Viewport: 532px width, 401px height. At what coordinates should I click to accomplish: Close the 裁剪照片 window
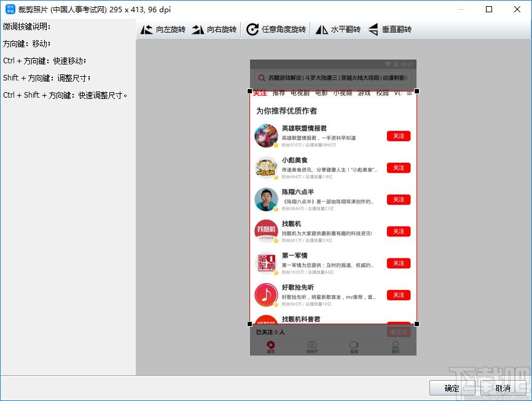point(517,9)
